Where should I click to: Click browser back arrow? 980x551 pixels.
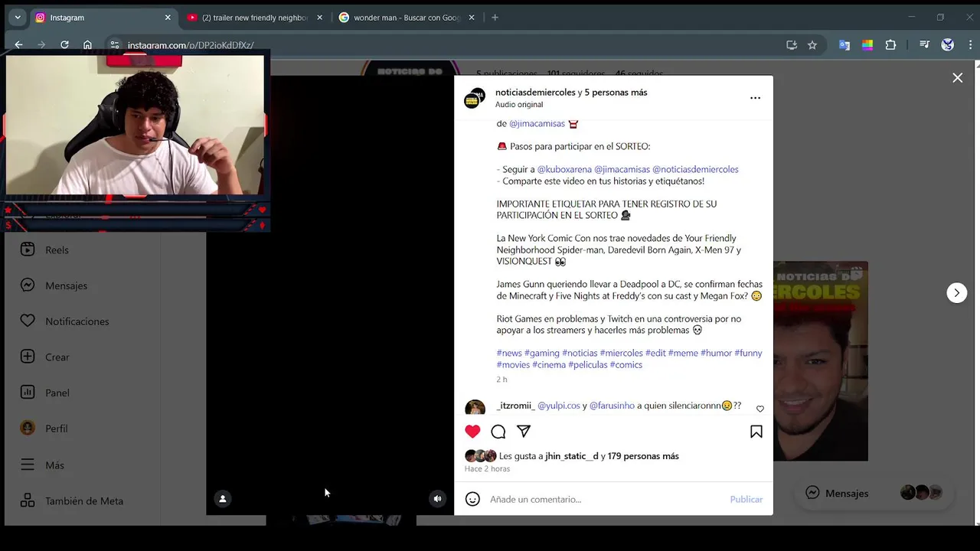point(18,45)
